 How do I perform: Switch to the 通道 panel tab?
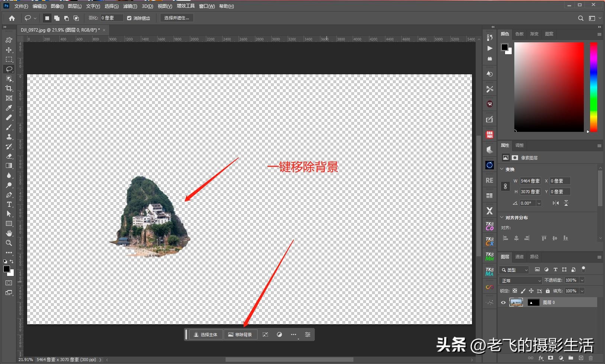[x=520, y=256]
